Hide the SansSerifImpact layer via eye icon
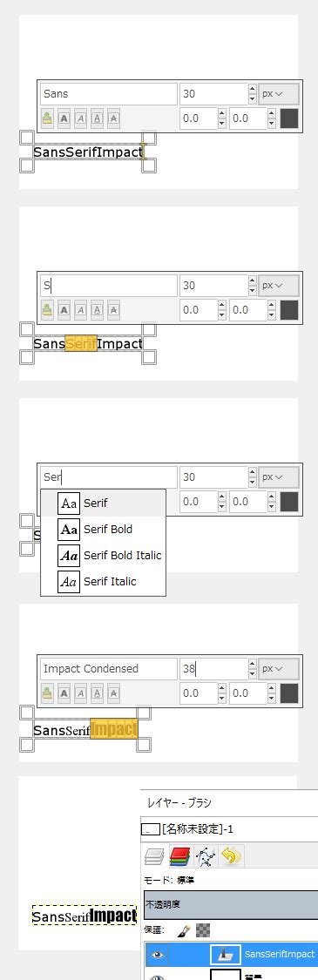318x980 pixels. tap(158, 955)
